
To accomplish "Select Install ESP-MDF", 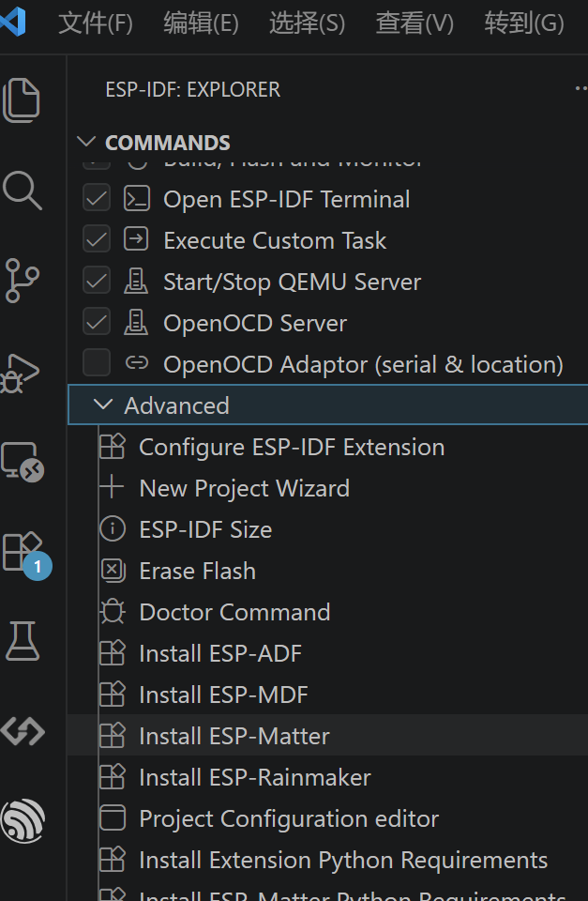I will (224, 695).
